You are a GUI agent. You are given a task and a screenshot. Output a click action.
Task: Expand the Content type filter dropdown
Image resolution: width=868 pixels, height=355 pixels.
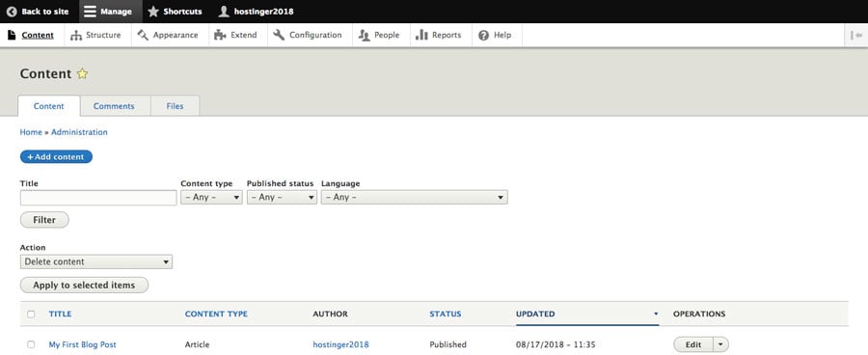pyautogui.click(x=211, y=197)
